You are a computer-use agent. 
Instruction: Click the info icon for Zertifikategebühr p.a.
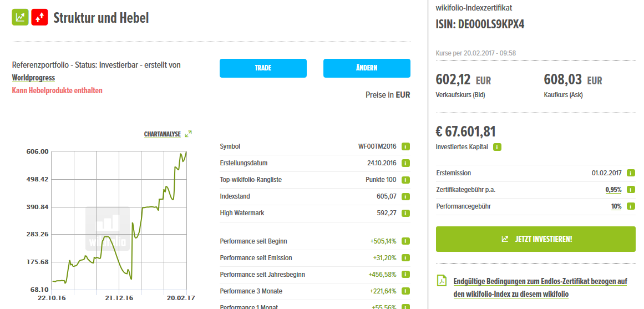(631, 190)
